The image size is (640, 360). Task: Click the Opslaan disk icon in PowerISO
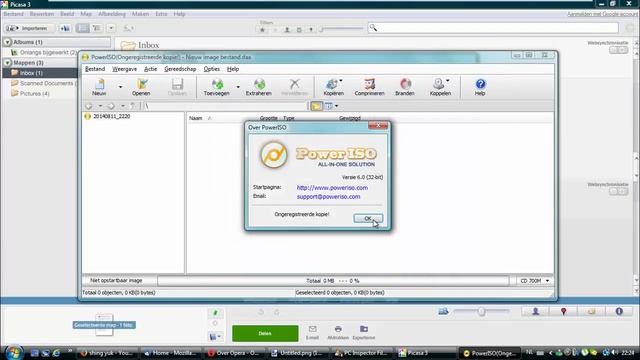(x=177, y=87)
